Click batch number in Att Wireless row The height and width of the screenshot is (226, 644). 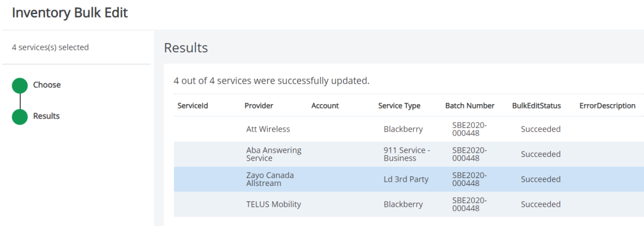tap(470, 129)
